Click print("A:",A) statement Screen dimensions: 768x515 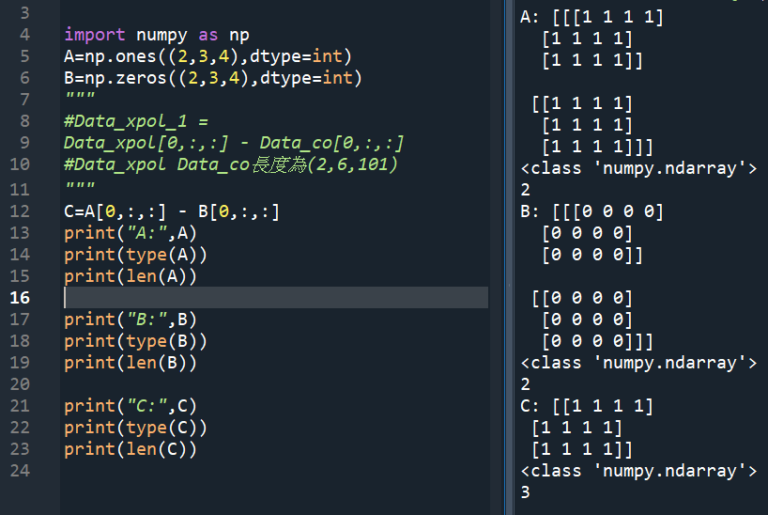coord(130,233)
